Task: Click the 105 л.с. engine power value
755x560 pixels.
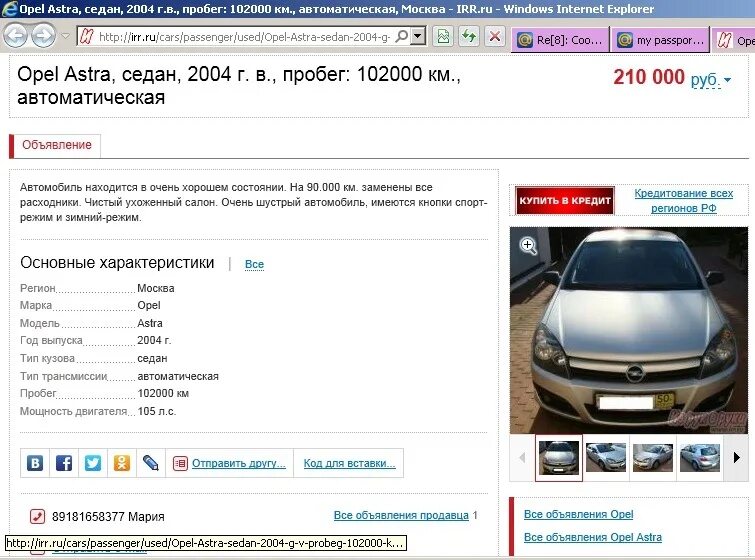Action: 157,411
